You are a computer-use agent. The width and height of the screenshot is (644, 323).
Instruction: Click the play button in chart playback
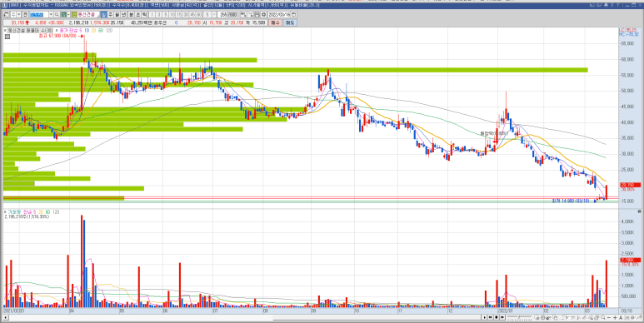click(485, 318)
